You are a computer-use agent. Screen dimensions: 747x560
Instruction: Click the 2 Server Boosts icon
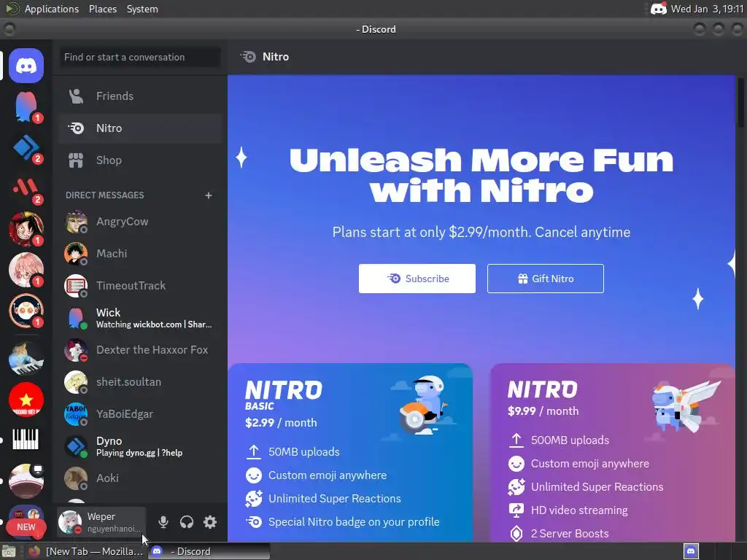516,534
